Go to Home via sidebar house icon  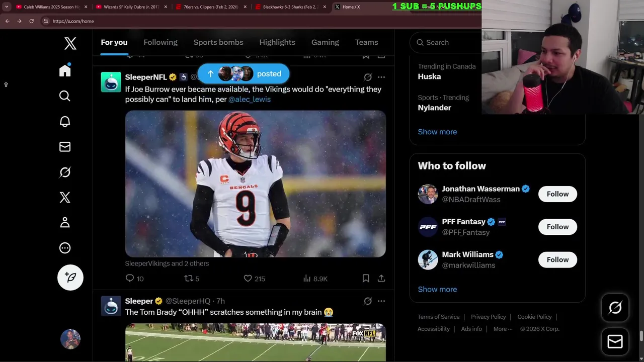click(x=65, y=70)
